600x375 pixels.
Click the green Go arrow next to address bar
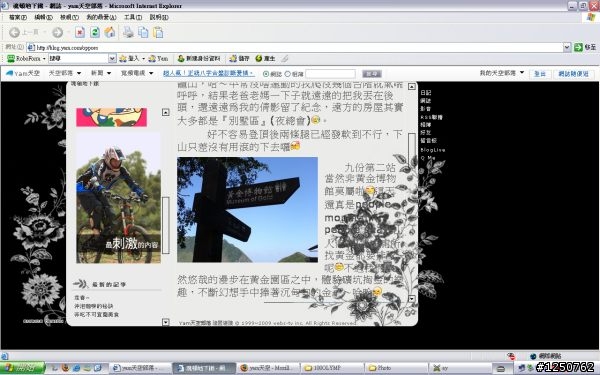click(578, 47)
